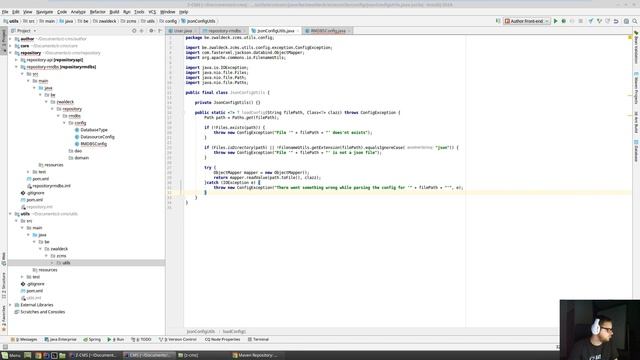The width and height of the screenshot is (640, 360).
Task: Open the Spring tool window
Action: click(92, 340)
